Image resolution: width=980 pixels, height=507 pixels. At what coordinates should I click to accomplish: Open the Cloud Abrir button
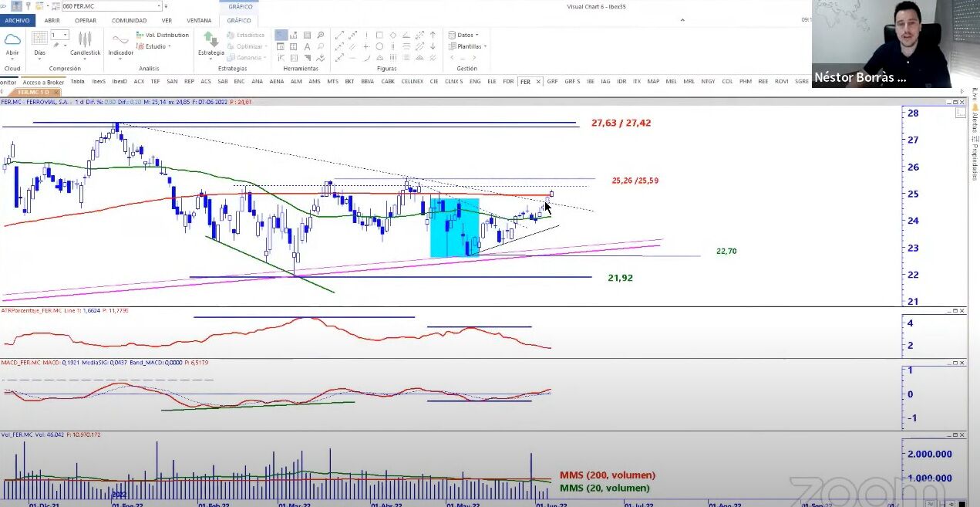pos(12,44)
